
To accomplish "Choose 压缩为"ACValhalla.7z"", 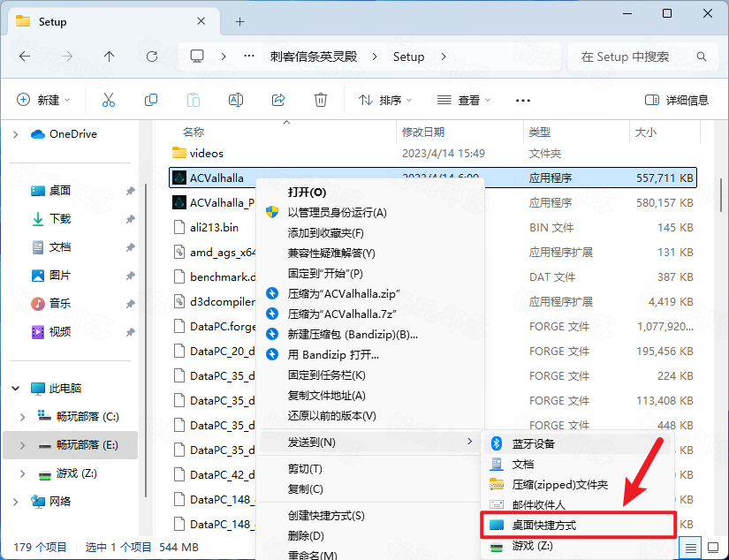I will pos(342,314).
